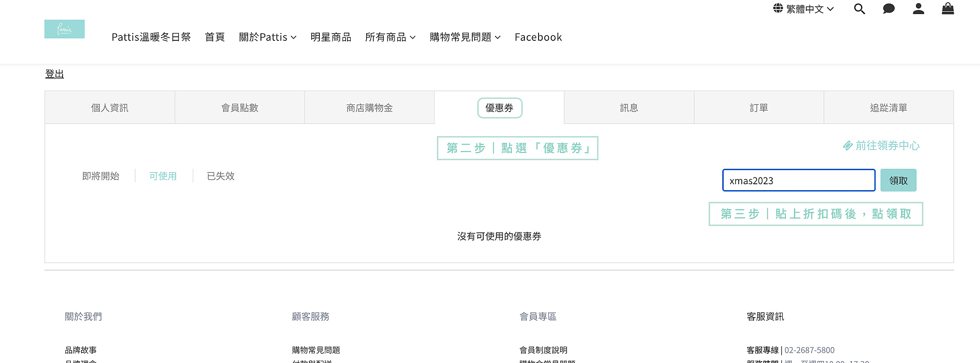Click the 領取 claim button
980x363 pixels.
point(898,180)
